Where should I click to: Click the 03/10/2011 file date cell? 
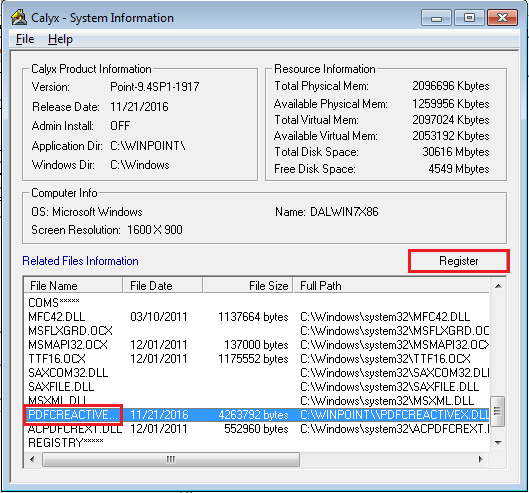159,317
